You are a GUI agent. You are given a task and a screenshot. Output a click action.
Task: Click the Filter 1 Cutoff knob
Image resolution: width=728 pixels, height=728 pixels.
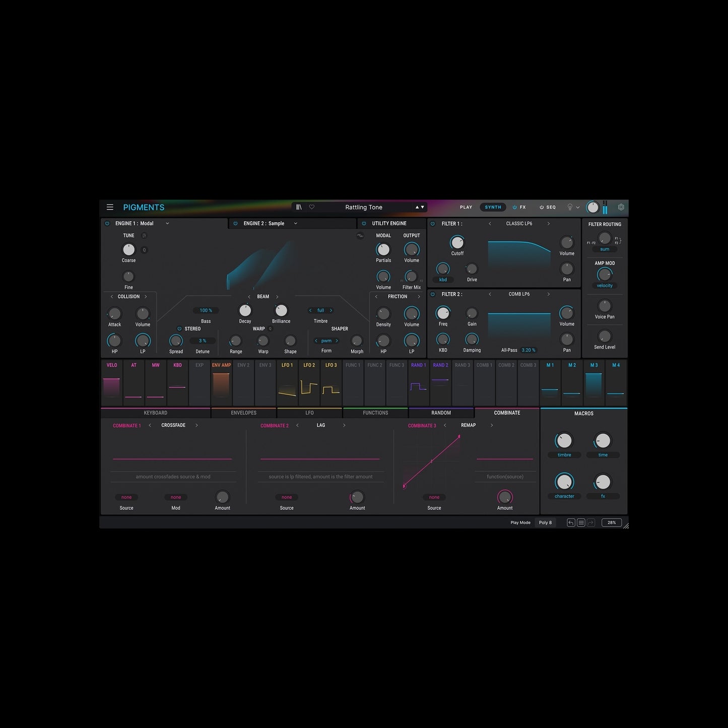pyautogui.click(x=457, y=242)
